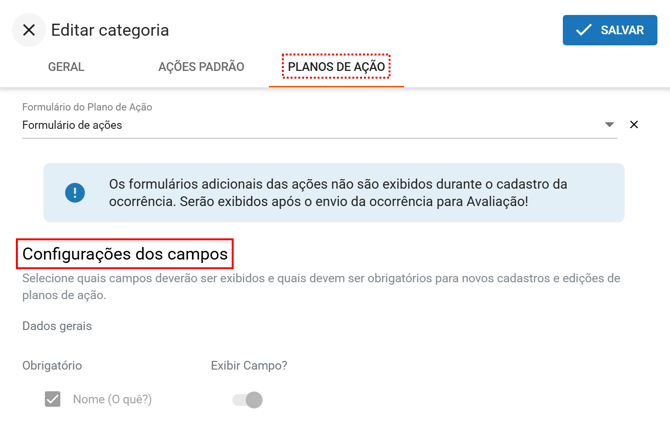This screenshot has height=427, width=670.
Task: Click the Exibir Campo? column header
Action: 249,366
